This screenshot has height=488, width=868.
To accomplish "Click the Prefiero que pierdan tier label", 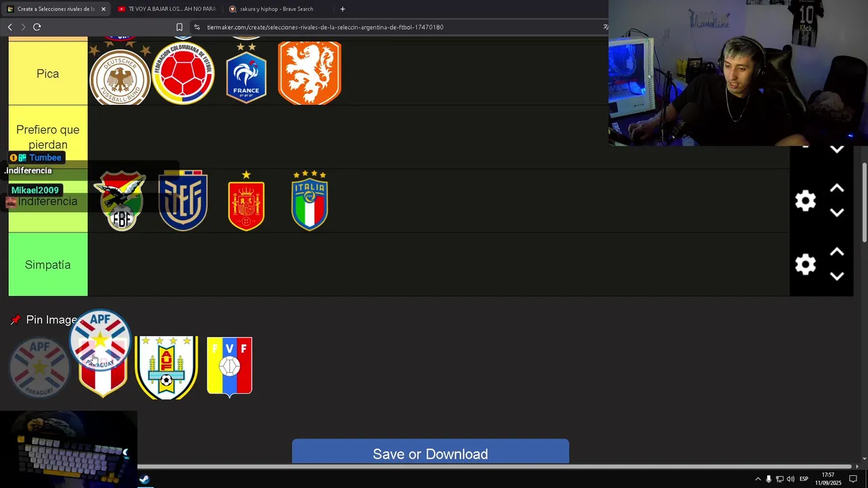I will (48, 137).
